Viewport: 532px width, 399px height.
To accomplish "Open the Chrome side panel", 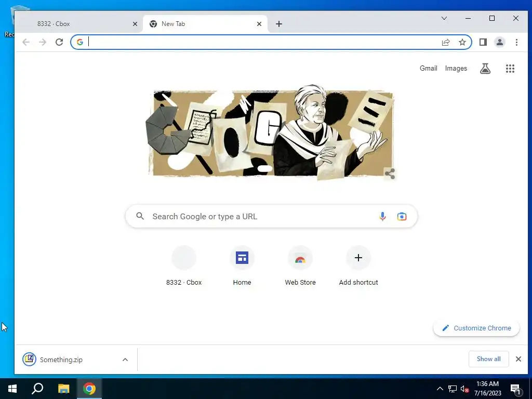I will (x=483, y=42).
